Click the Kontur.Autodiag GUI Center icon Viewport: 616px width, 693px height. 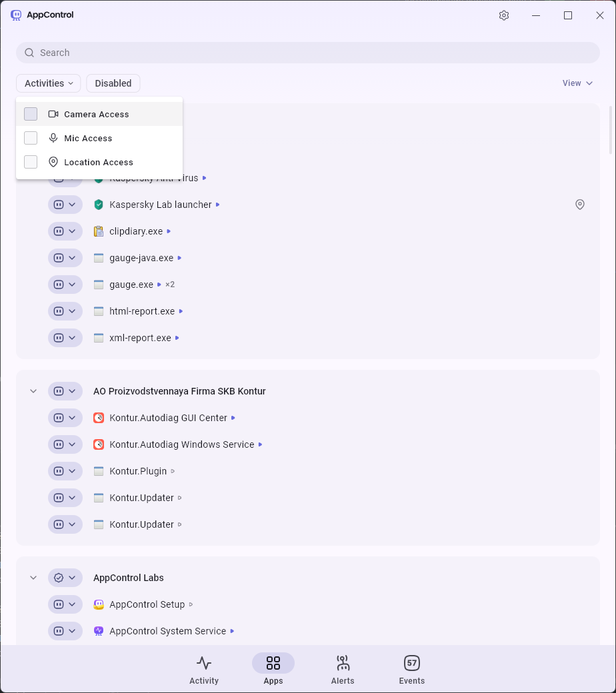pos(99,418)
